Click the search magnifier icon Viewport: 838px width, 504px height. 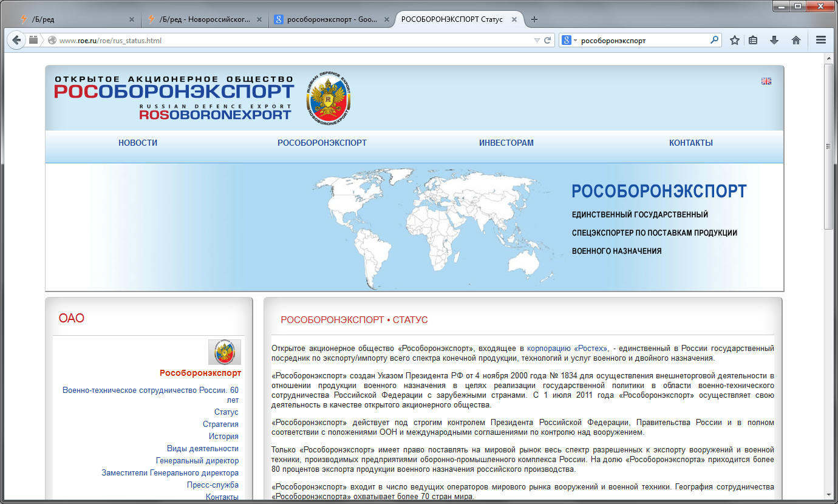click(714, 40)
